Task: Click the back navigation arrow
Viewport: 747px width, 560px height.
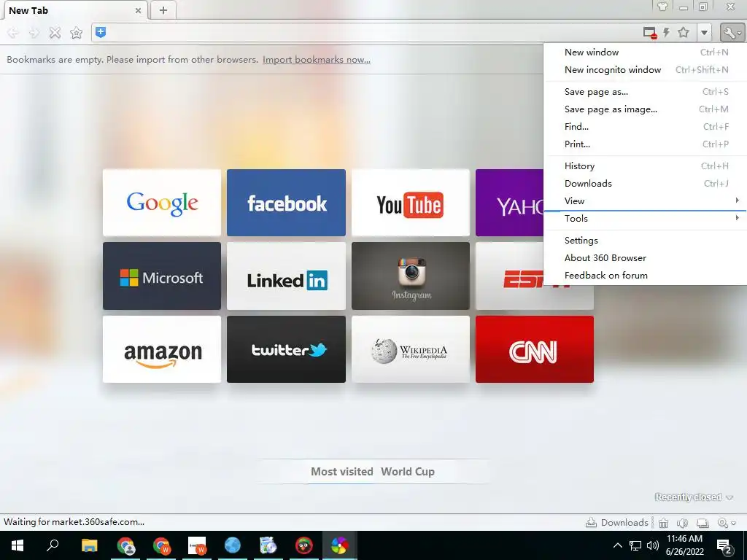Action: [x=13, y=32]
